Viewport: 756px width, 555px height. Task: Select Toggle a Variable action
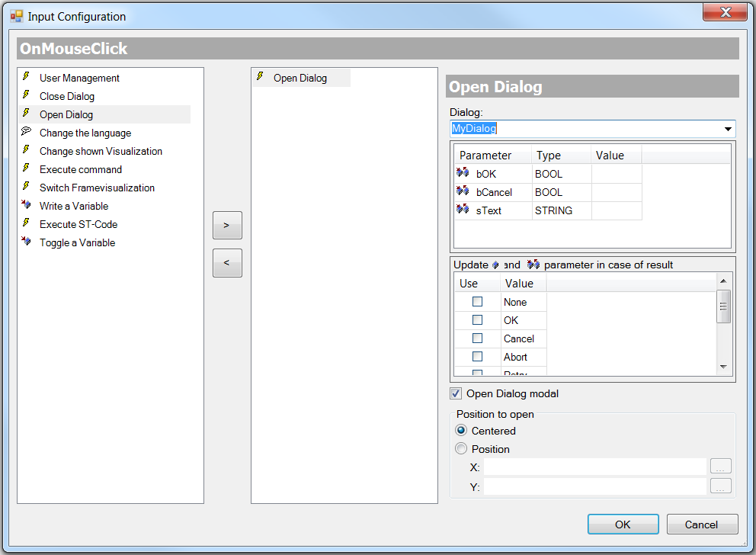point(77,243)
